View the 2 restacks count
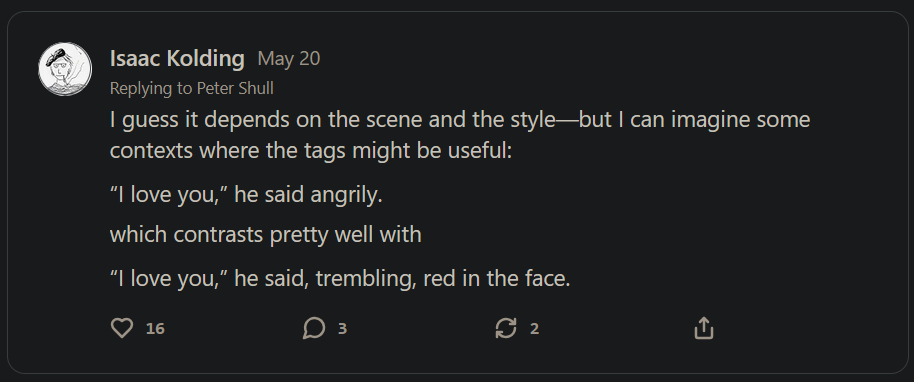This screenshot has height=382, width=914. (534, 328)
